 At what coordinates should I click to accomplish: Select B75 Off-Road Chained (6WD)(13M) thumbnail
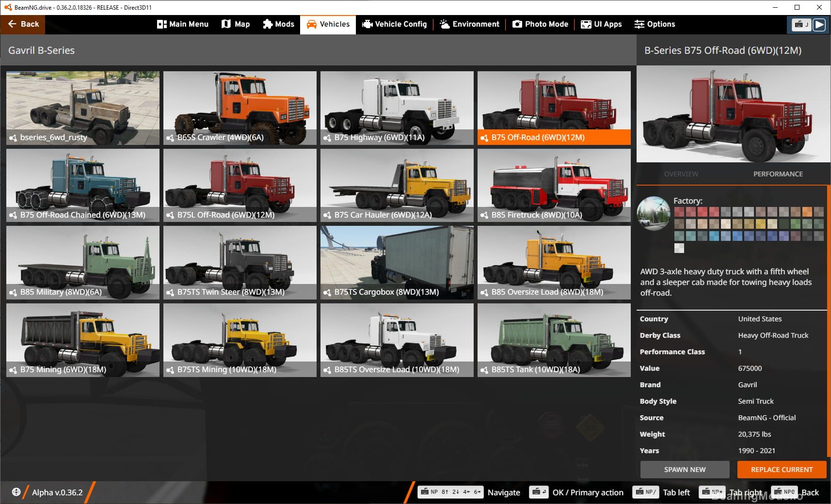tap(83, 185)
